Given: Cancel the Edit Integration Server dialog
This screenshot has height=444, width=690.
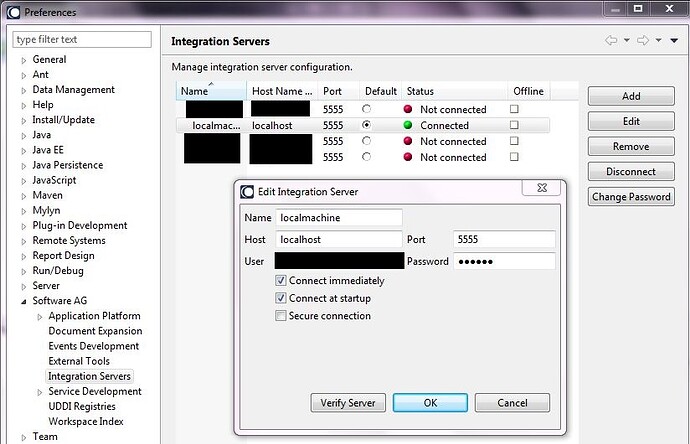Looking at the screenshot, I should (512, 403).
